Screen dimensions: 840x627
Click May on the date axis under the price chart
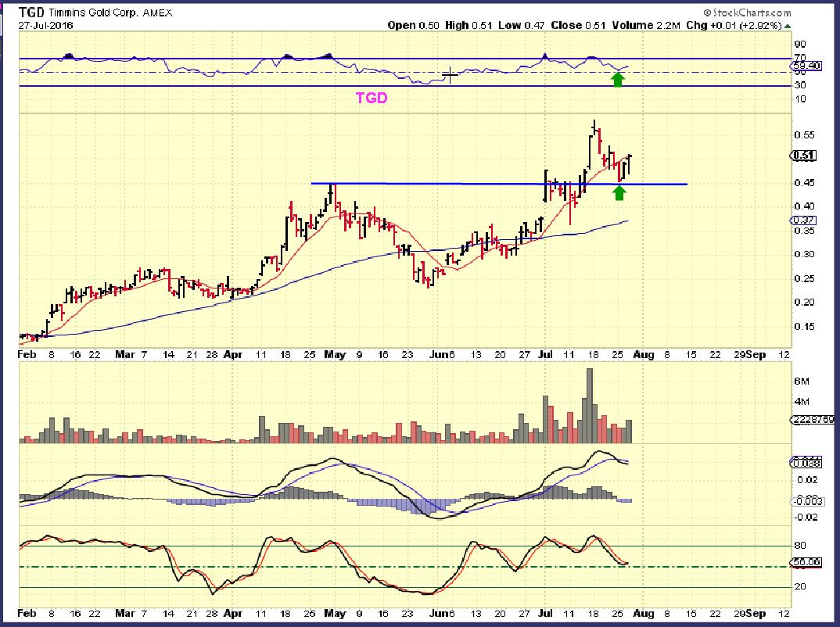(336, 354)
